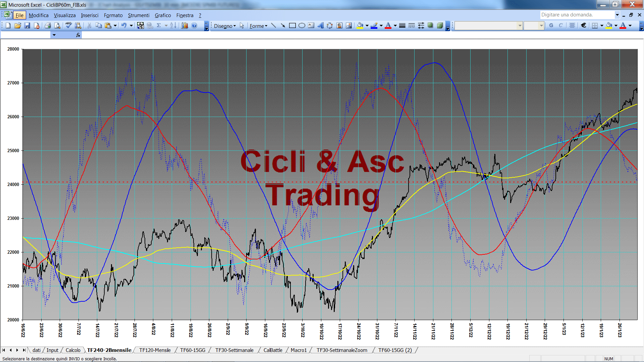The image size is (644, 362).
Task: Open Shadow Style settings icon
Action: click(x=430, y=26)
